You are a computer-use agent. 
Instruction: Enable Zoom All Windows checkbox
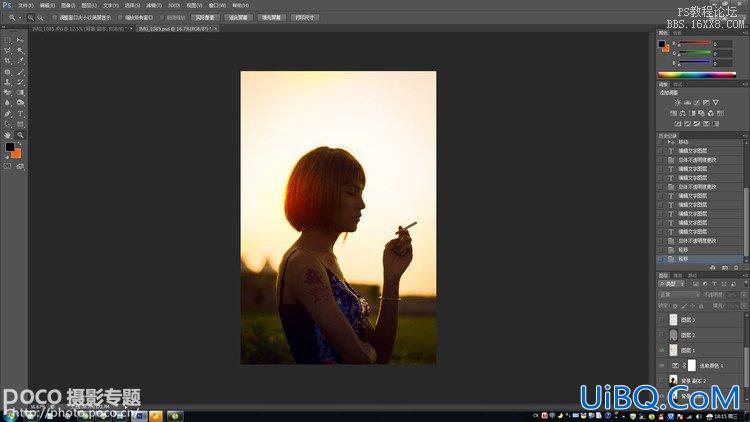click(120, 18)
